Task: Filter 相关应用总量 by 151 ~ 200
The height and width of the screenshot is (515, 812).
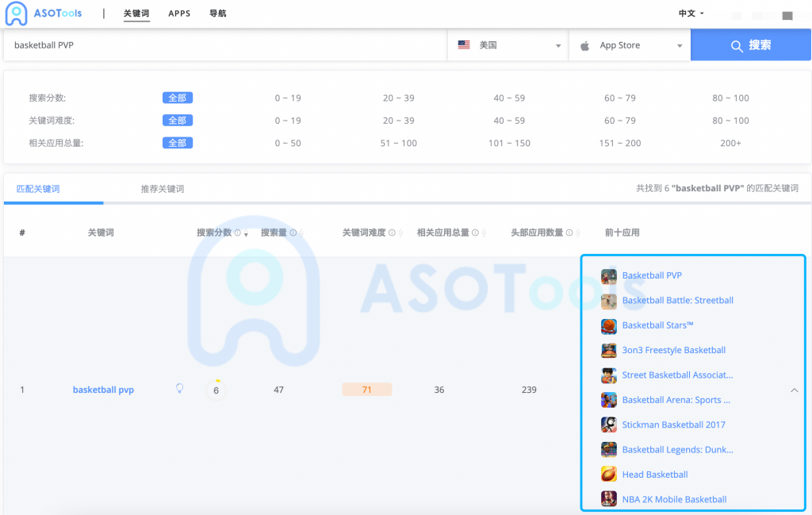Action: click(620, 143)
